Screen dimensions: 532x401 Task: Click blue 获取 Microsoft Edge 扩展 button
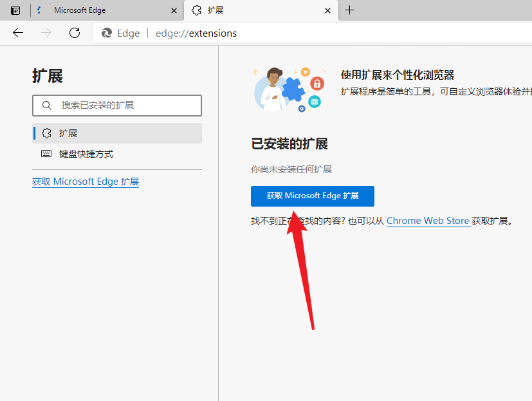313,196
